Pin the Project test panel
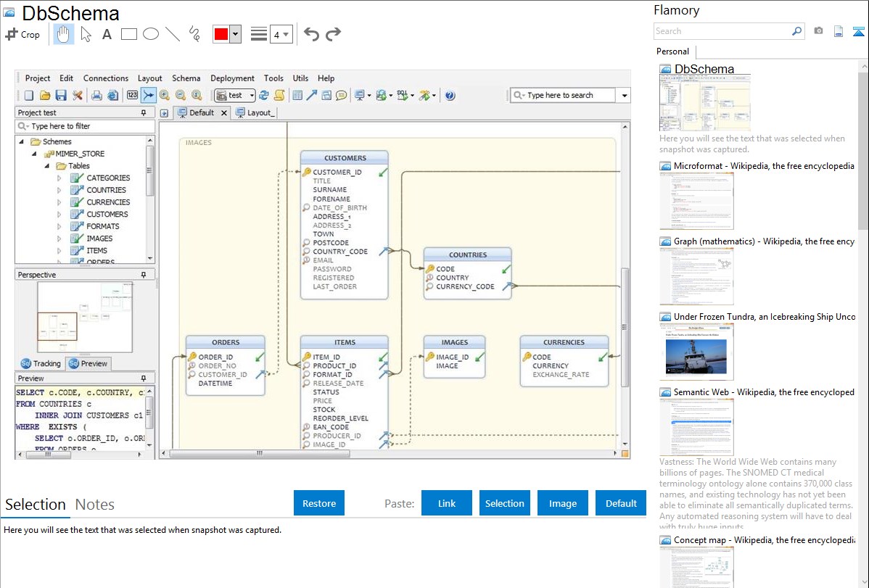869x588 pixels. tap(144, 112)
